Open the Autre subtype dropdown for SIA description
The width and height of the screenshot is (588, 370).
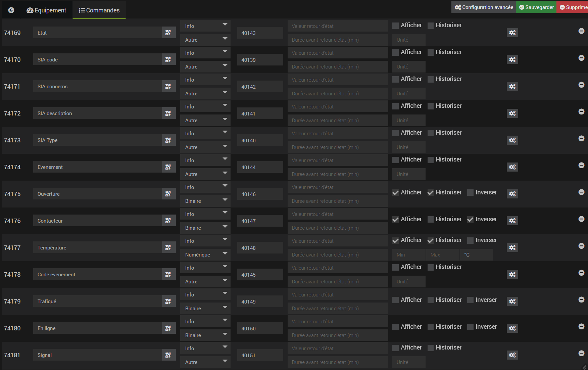pyautogui.click(x=205, y=120)
